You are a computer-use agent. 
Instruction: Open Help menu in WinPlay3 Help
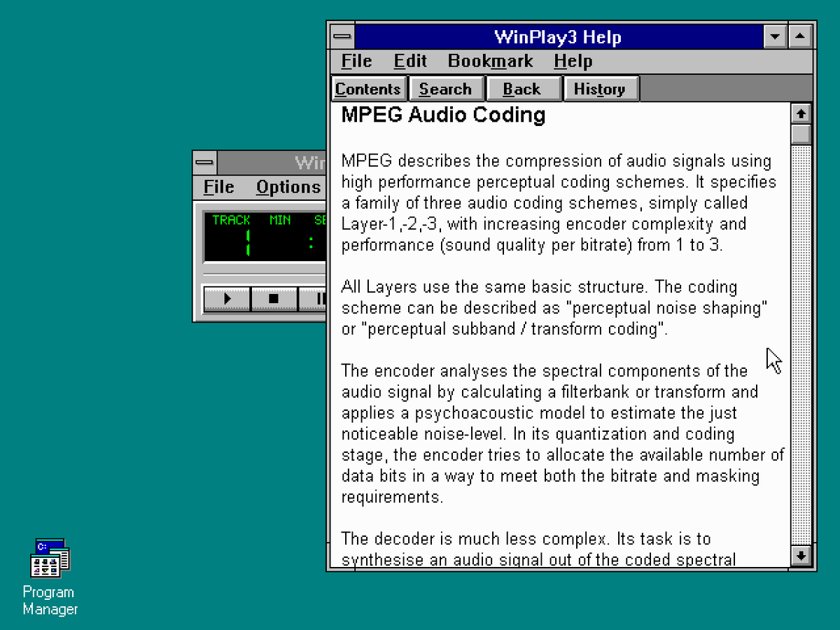[x=573, y=61]
